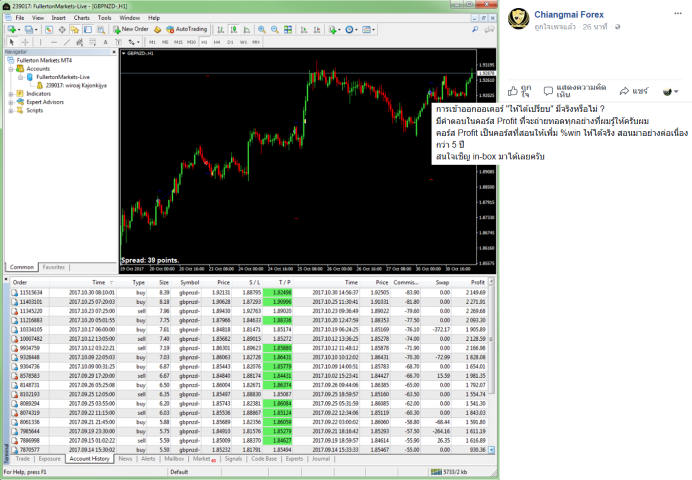The image size is (692, 480).
Task: Toggle the Navigator panel icon
Action: 75,30
